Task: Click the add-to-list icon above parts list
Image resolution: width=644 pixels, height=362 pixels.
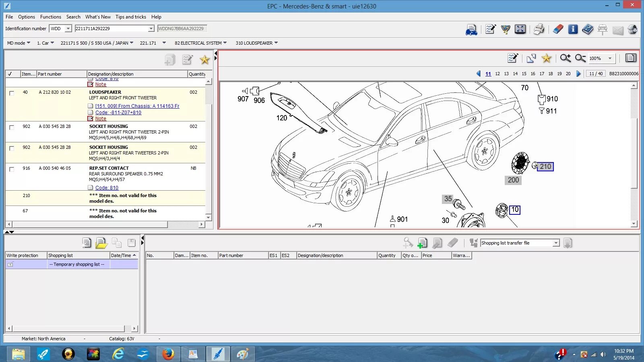Action: pos(170,60)
